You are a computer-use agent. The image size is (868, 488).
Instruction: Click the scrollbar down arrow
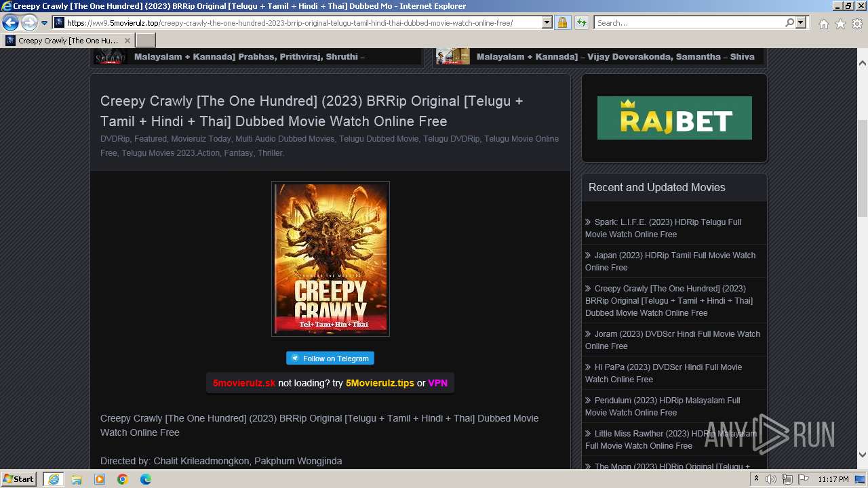(863, 455)
